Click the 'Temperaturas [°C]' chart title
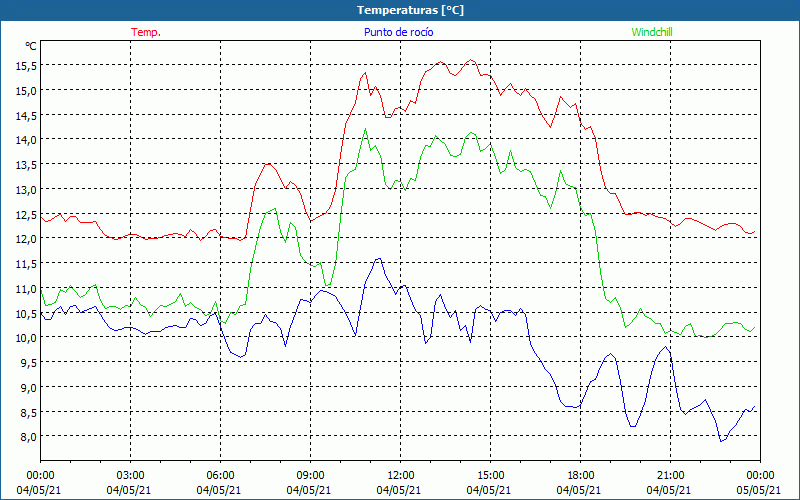This screenshot has width=800, height=500. [410, 10]
